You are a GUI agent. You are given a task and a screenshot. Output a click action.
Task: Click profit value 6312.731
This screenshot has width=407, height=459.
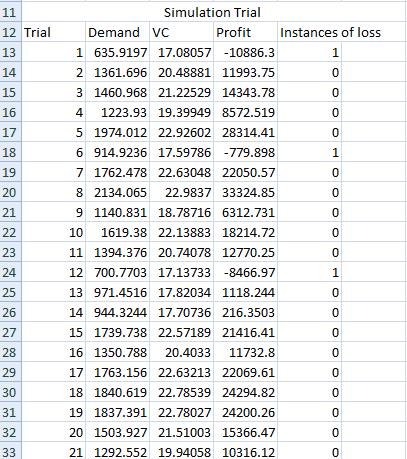(245, 212)
